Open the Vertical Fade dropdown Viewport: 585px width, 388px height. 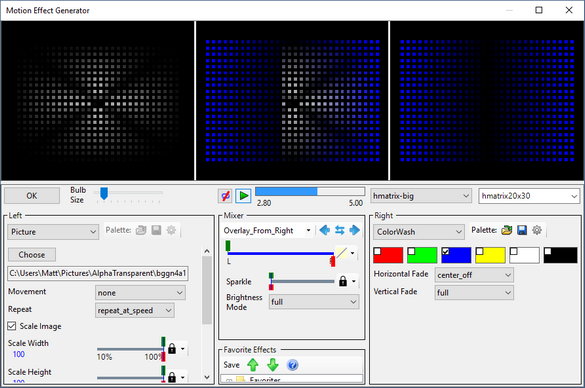(474, 293)
